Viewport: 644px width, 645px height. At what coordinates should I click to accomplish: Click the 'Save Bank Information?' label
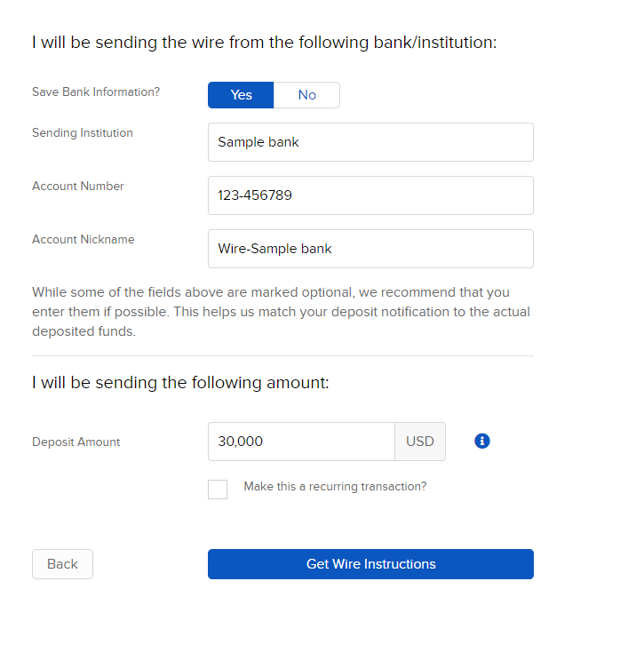point(96,92)
